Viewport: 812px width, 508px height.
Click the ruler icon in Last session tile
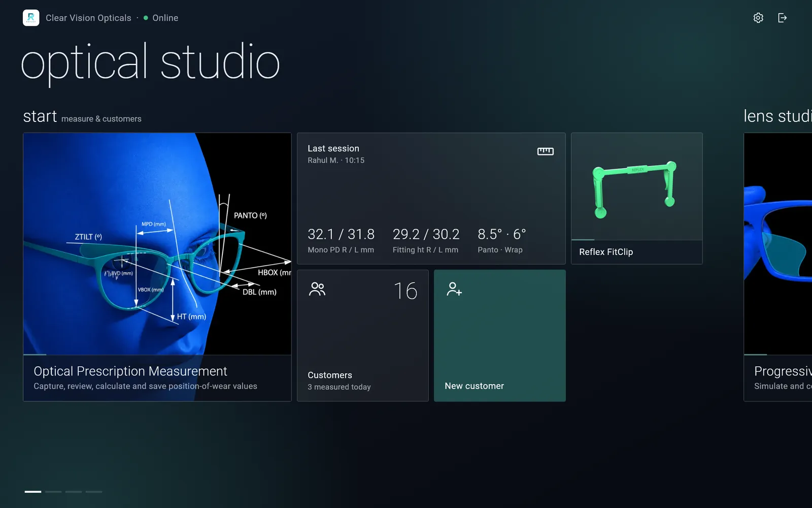545,151
